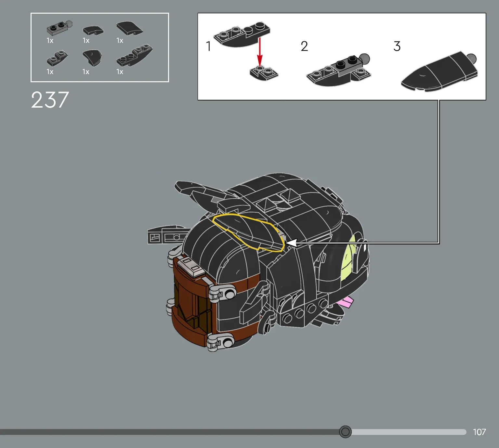Click the filled part of the progress bar

pos(169,432)
